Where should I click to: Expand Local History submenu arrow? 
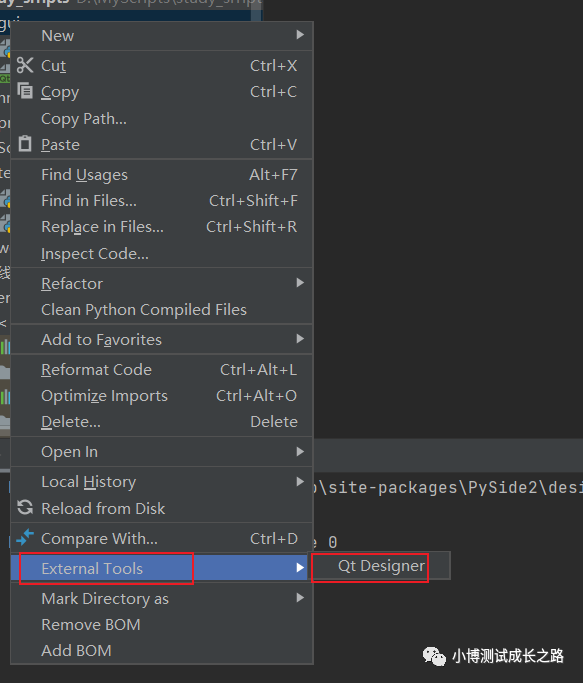click(x=300, y=481)
